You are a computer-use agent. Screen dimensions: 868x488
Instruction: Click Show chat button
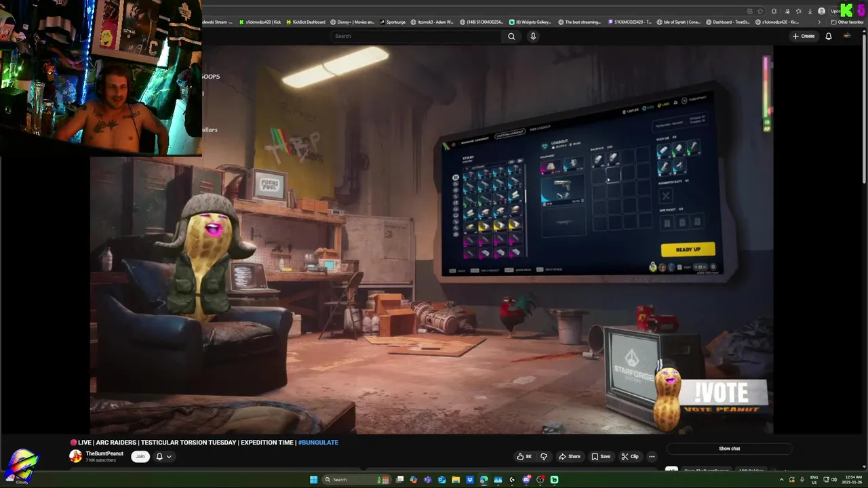point(729,449)
